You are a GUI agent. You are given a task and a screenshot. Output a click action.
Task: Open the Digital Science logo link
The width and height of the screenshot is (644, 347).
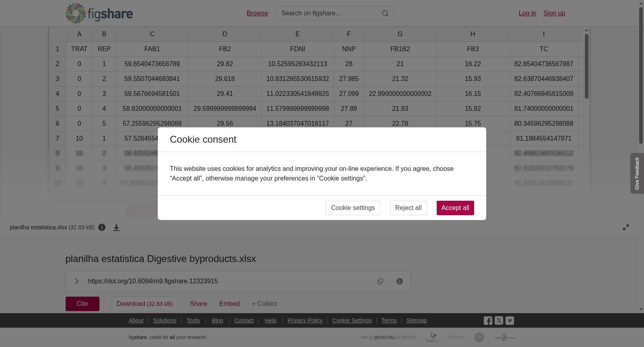click(x=388, y=337)
